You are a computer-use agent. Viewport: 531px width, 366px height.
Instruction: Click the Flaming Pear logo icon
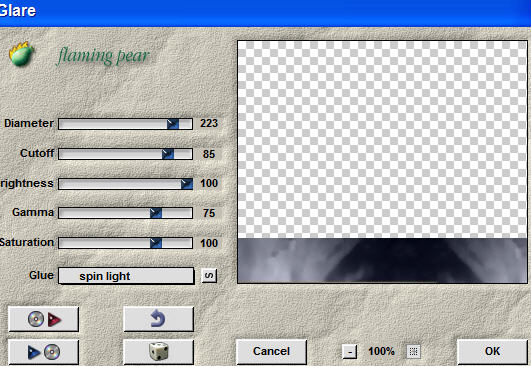(21, 54)
